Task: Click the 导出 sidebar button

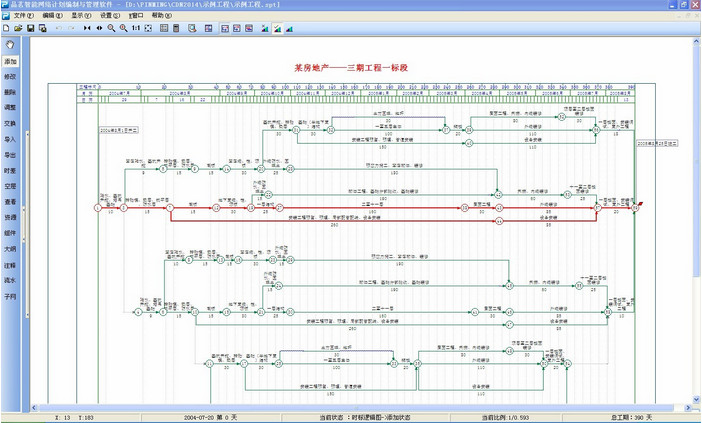Action: click(x=10, y=155)
